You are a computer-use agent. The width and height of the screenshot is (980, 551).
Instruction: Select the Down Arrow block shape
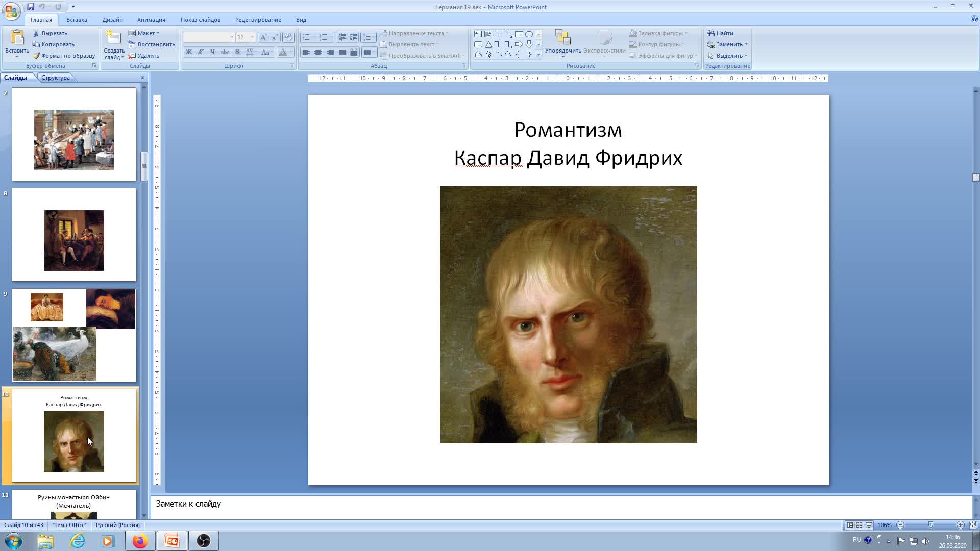pos(529,44)
